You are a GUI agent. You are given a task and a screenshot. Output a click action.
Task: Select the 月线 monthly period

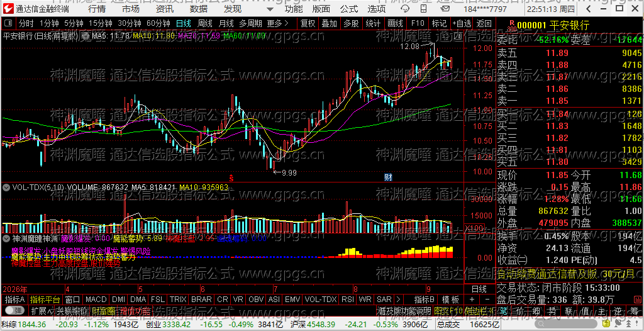pos(226,23)
